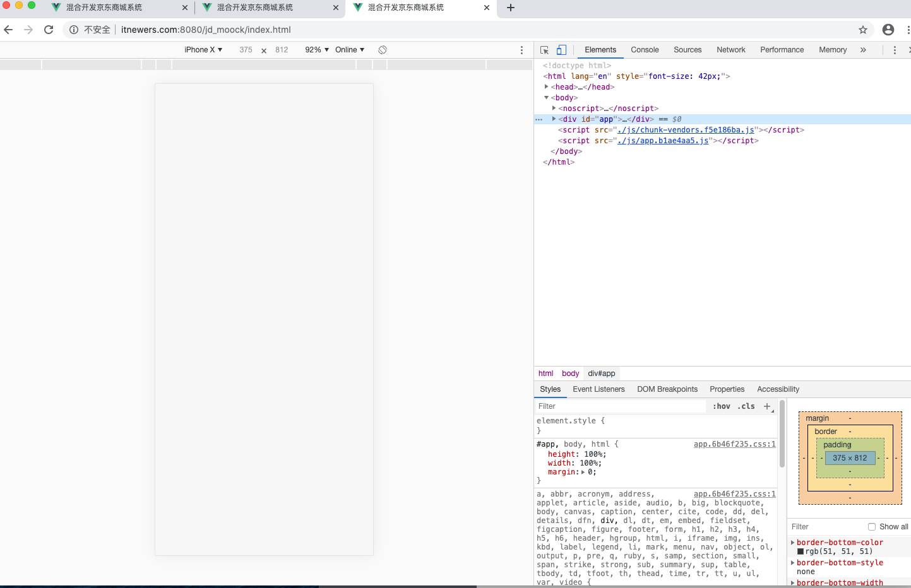Click the Computed filter input field
This screenshot has width=911, height=588.
pyautogui.click(x=825, y=527)
